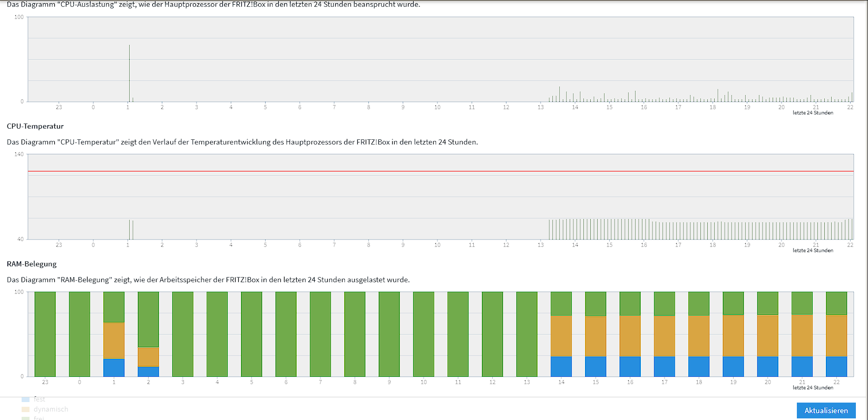Click the Aktualisieren button
This screenshot has width=868, height=420.
coord(826,411)
